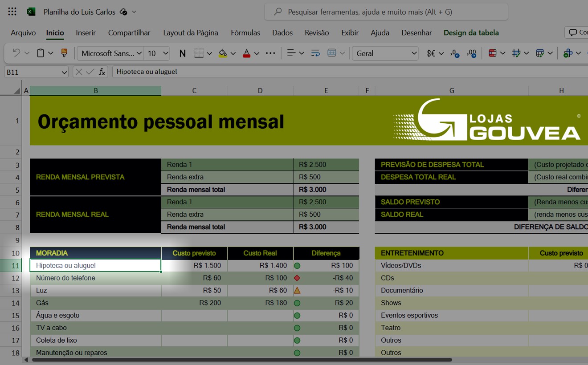Click the undo arrow icon
The image size is (588, 365).
coord(16,53)
